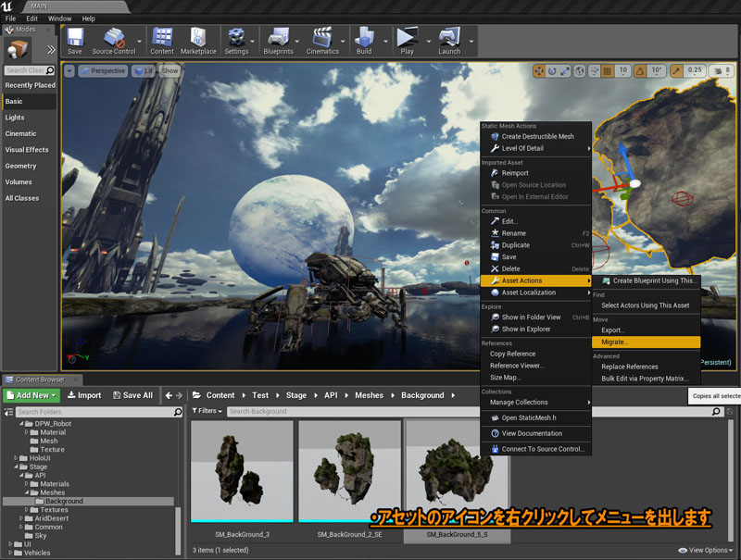This screenshot has width=741, height=560.
Task: Click the Meshes breadcrumb path segment
Action: tap(369, 395)
